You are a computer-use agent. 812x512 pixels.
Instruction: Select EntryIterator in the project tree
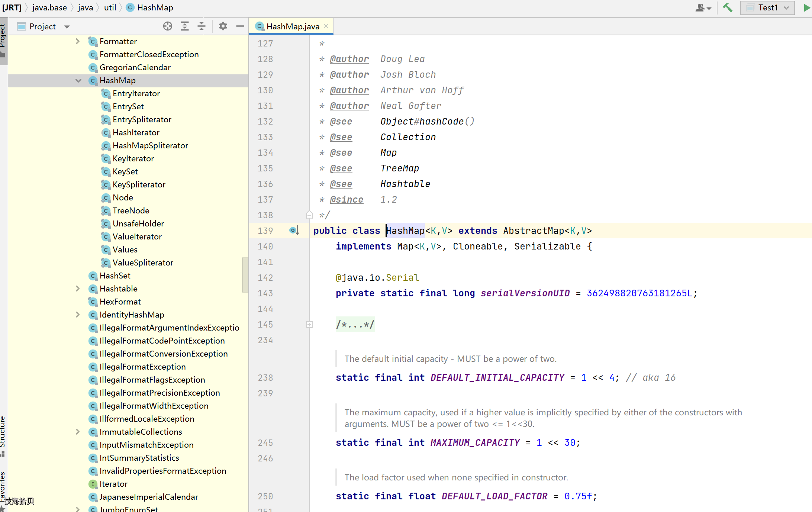(136, 93)
